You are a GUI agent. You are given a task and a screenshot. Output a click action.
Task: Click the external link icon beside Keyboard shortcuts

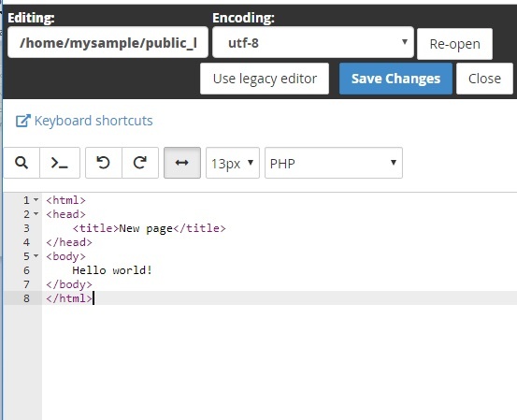click(23, 121)
